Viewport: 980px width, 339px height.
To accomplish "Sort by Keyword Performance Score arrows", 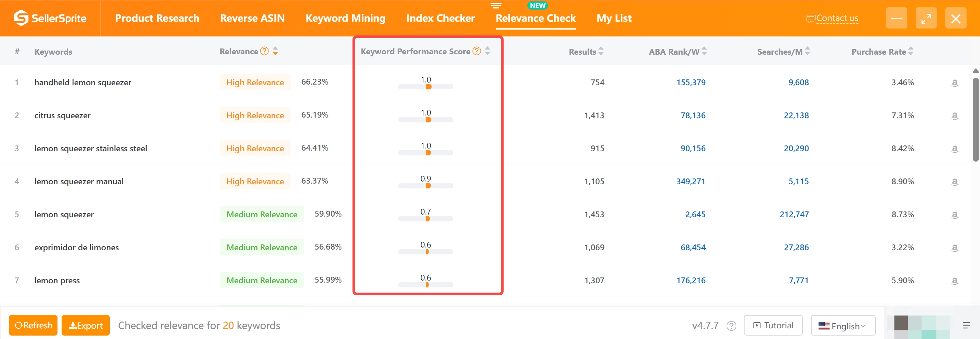I will [487, 51].
